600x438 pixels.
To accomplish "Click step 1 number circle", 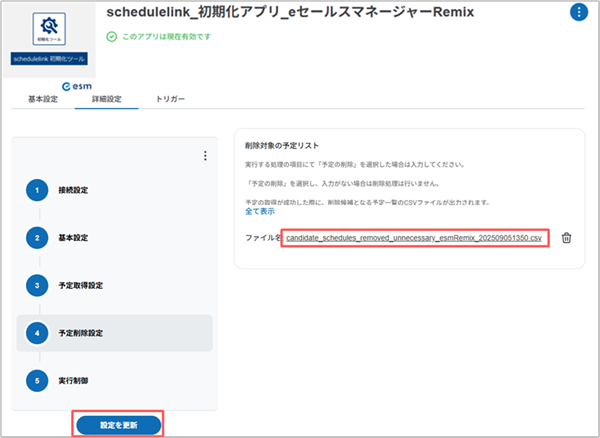I will [37, 190].
